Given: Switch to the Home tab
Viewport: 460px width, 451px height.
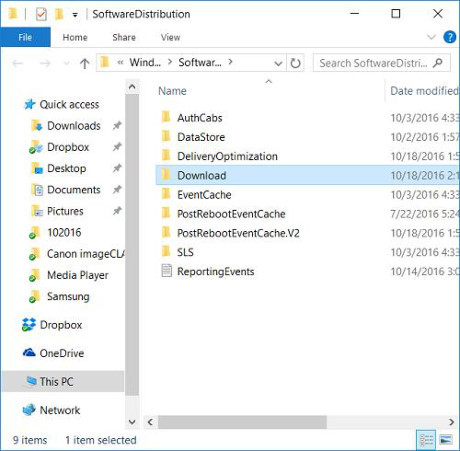Looking at the screenshot, I should click(75, 37).
